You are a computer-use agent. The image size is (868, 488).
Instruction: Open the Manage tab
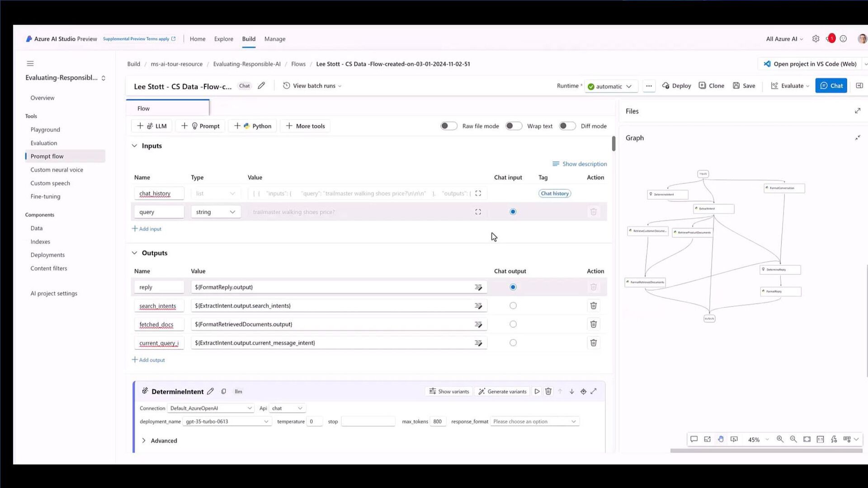click(275, 39)
